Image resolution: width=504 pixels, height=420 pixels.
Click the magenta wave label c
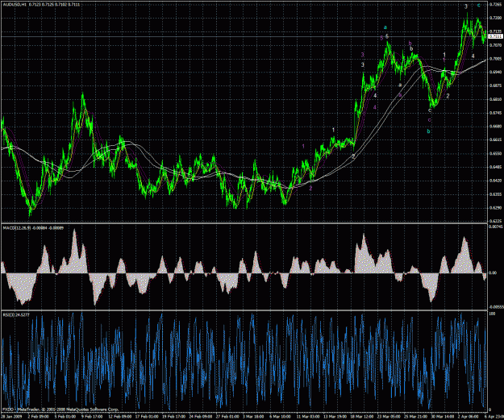point(430,120)
